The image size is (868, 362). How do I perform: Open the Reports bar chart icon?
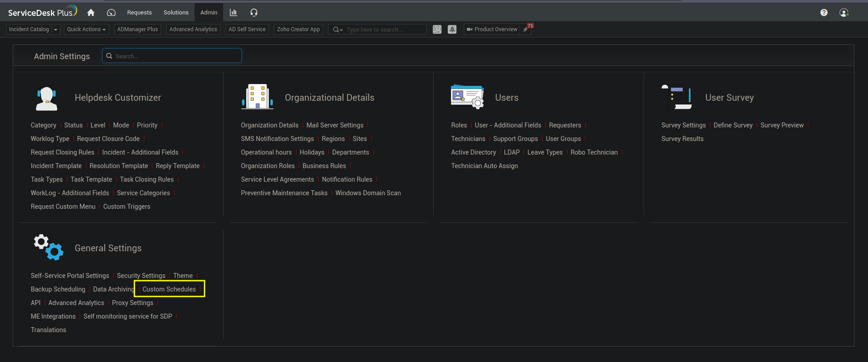pyautogui.click(x=233, y=13)
